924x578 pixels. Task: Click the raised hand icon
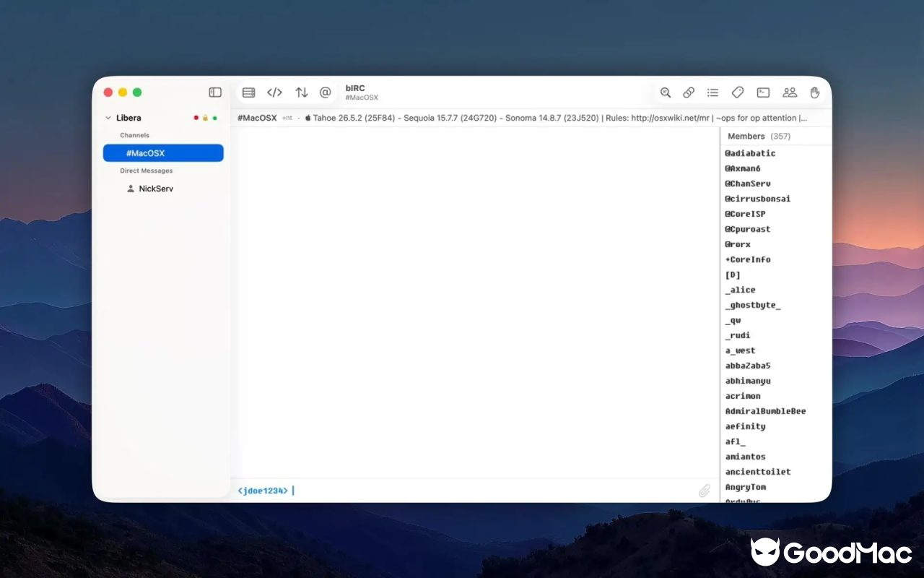(x=815, y=92)
